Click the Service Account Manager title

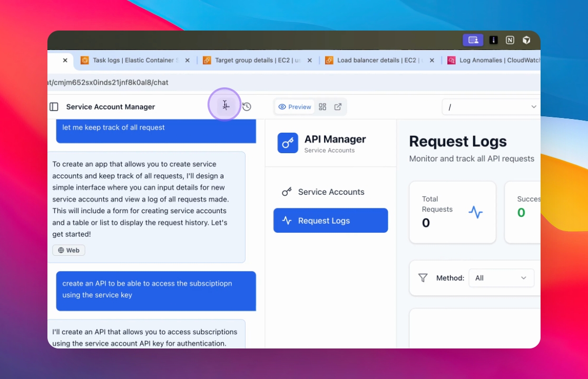111,107
